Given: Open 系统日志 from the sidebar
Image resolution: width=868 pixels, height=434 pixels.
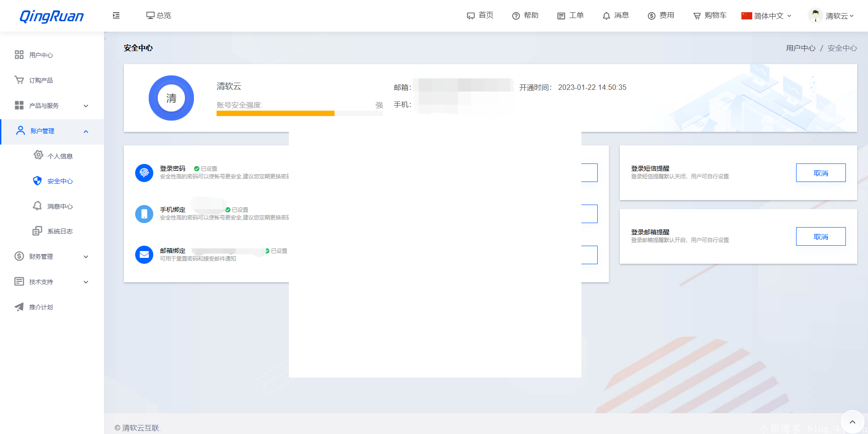Looking at the screenshot, I should [60, 231].
